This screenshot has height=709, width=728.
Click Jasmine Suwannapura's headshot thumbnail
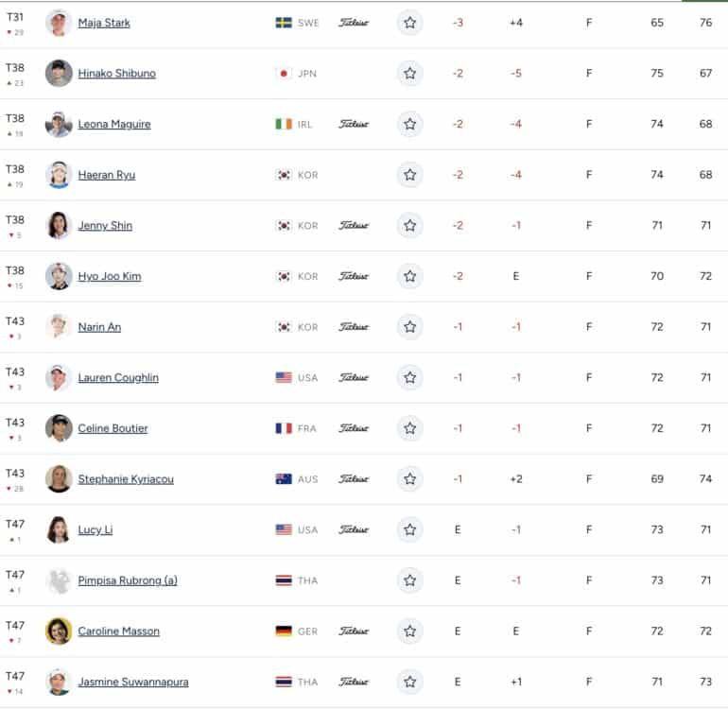click(x=59, y=682)
